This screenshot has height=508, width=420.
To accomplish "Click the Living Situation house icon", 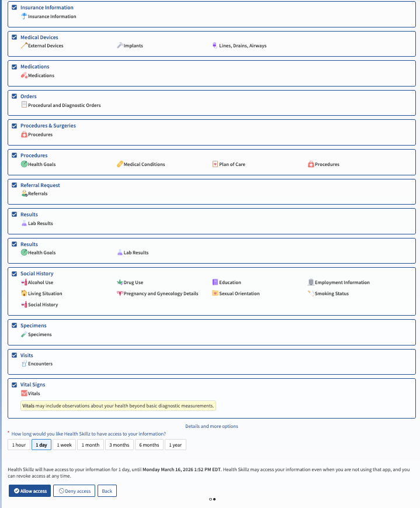I will 24,293.
